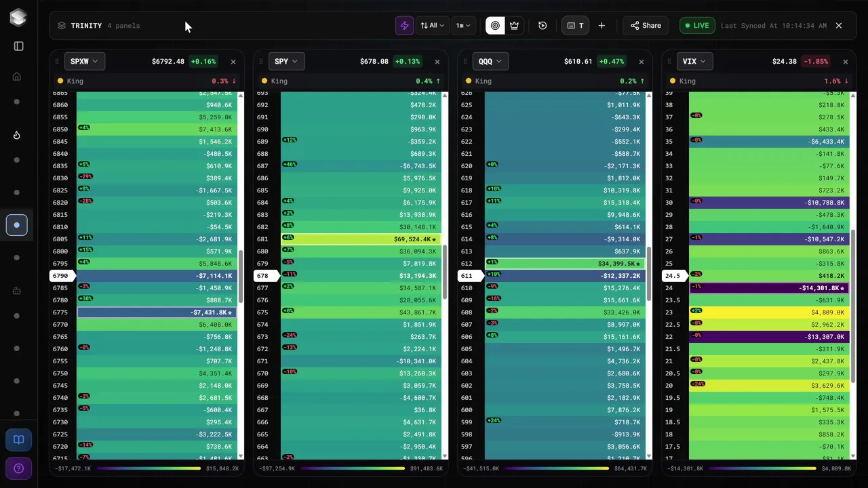Click the QQQ +0.47% change badge

point(612,61)
